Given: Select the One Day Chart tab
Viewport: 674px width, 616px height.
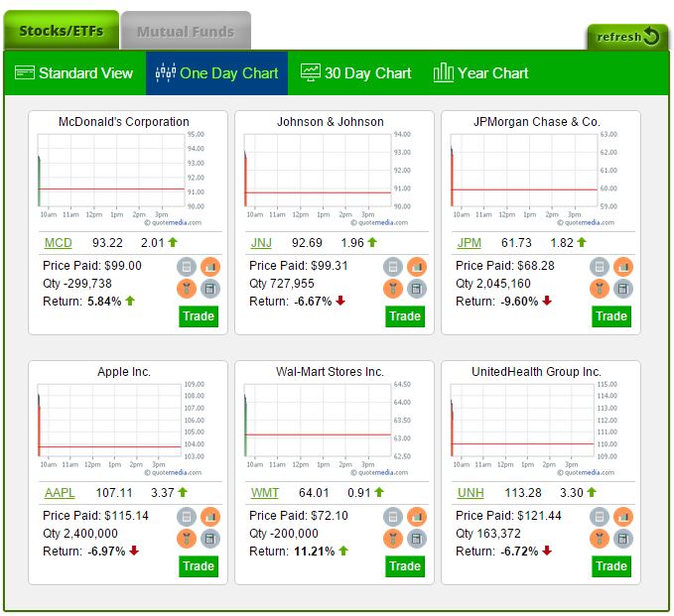Looking at the screenshot, I should click(x=216, y=73).
